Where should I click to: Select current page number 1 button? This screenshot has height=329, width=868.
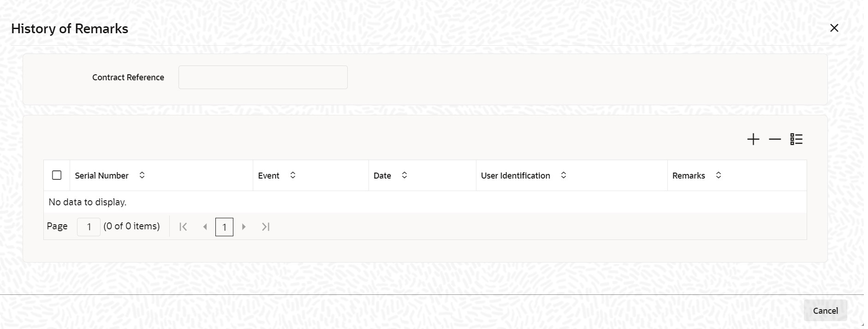pyautogui.click(x=224, y=227)
